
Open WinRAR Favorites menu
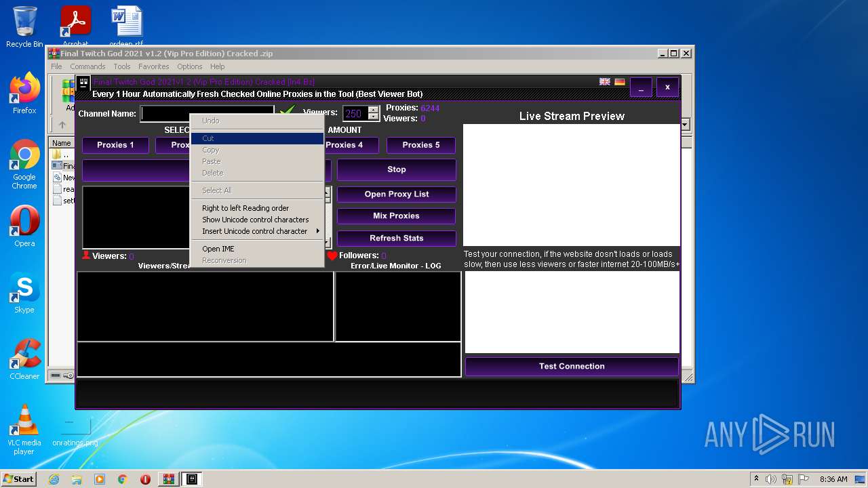[154, 66]
